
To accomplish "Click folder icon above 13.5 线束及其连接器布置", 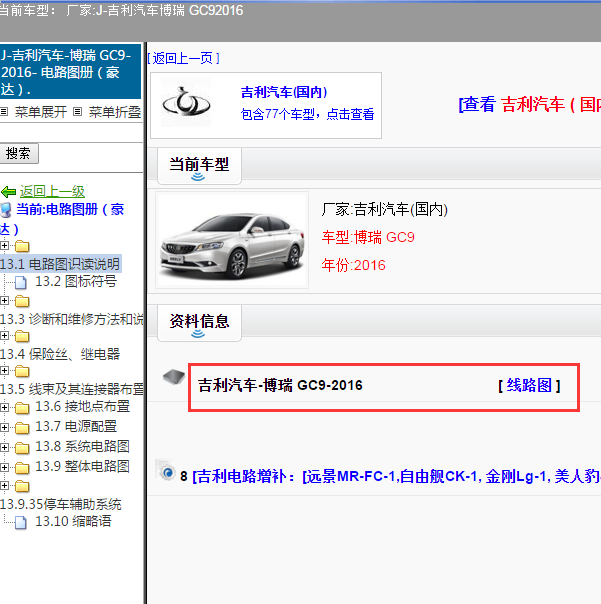I will click(22, 371).
